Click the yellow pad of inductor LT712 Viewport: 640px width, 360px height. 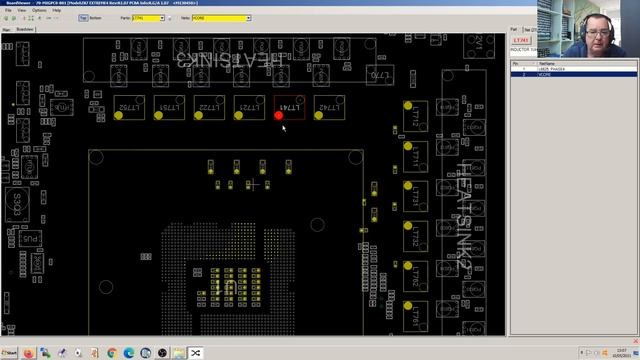point(408,106)
